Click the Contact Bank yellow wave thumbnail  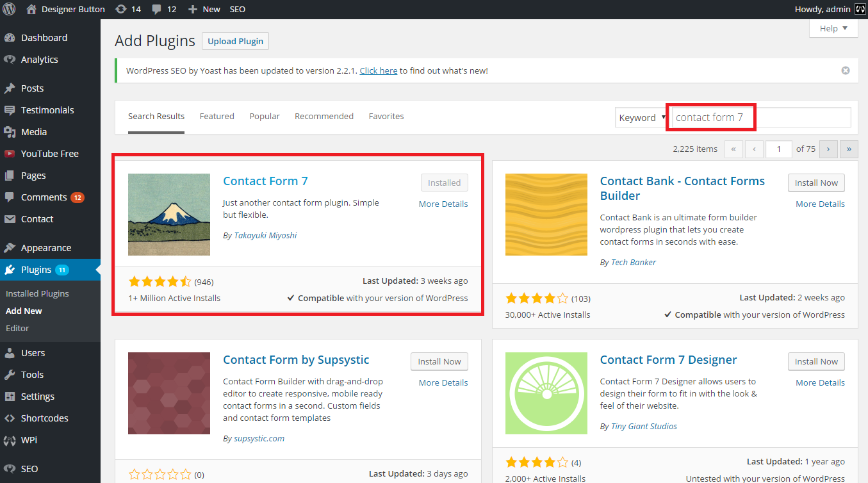[546, 215]
